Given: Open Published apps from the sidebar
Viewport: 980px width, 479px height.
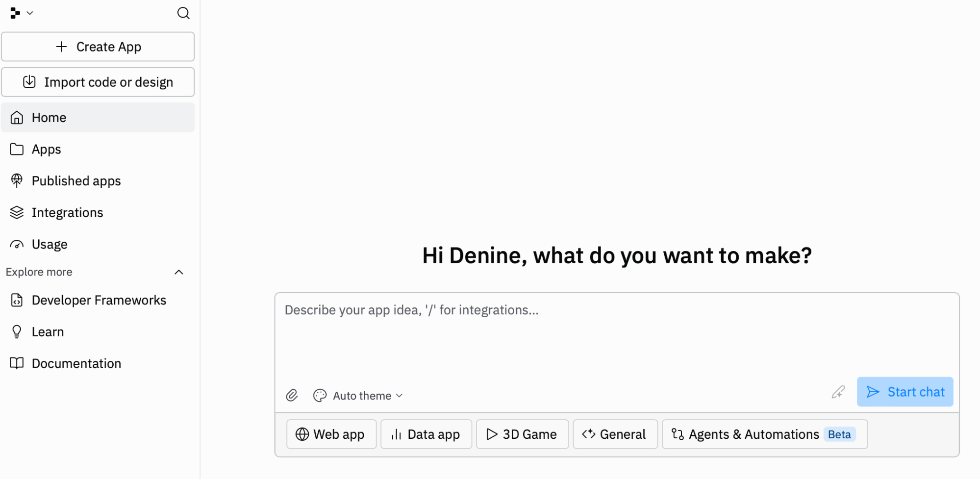Looking at the screenshot, I should [x=76, y=181].
